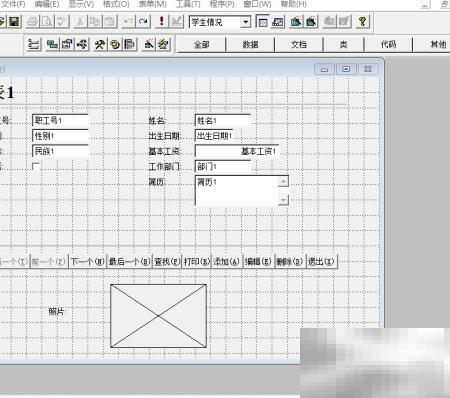Select the 前一个(P) button

(49, 262)
